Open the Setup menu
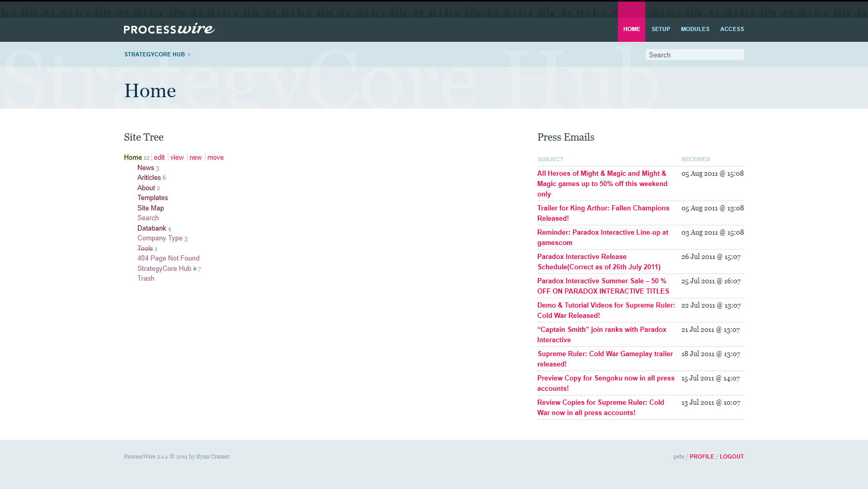Image resolution: width=868 pixels, height=489 pixels. pyautogui.click(x=661, y=29)
